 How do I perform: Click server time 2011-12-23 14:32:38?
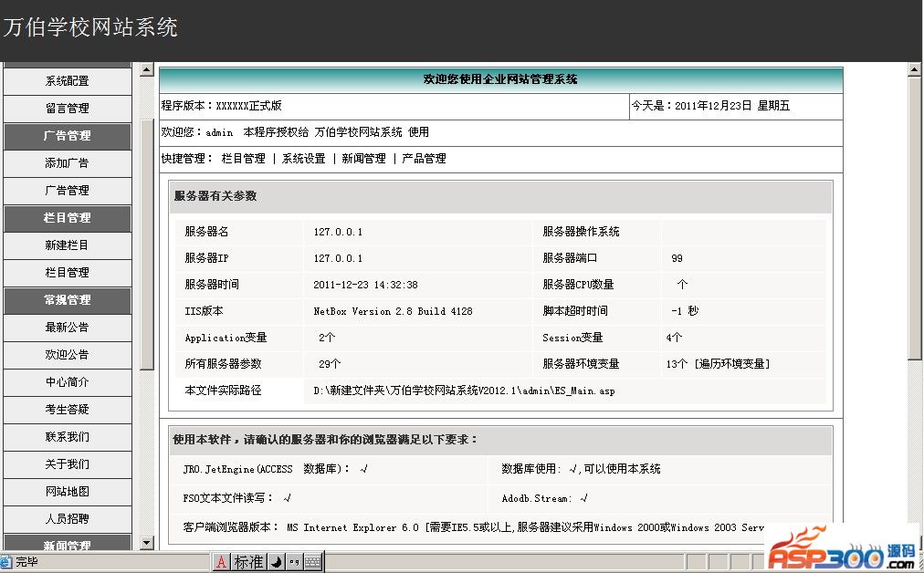pos(365,285)
